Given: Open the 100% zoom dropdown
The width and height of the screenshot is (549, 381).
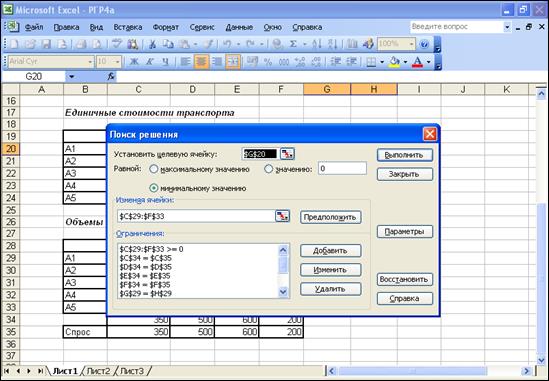Looking at the screenshot, I should [x=411, y=44].
